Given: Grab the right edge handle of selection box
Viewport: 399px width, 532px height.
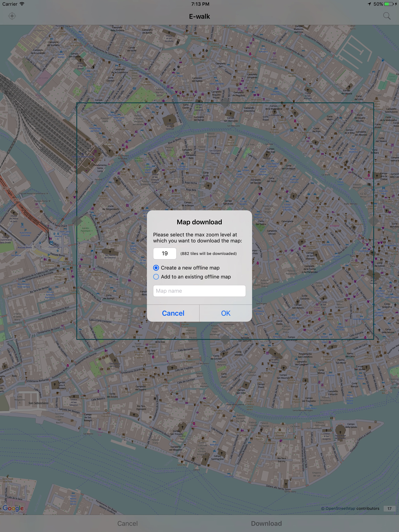Looking at the screenshot, I should pos(373,221).
